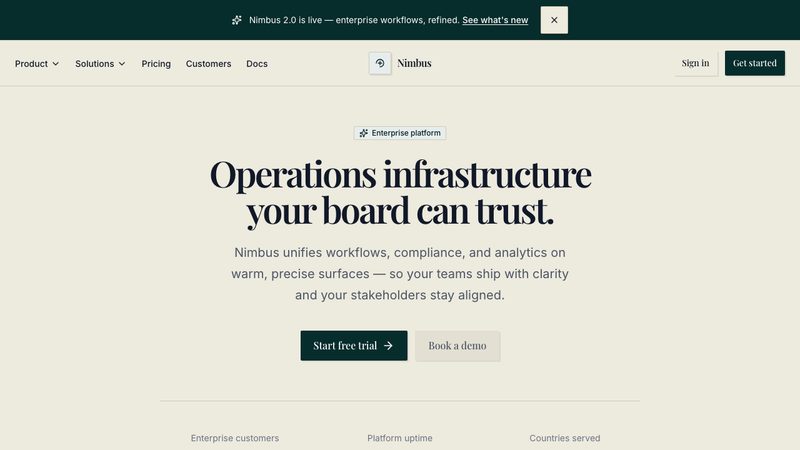Click the Enterprise platform badge
800x450 pixels.
400,133
